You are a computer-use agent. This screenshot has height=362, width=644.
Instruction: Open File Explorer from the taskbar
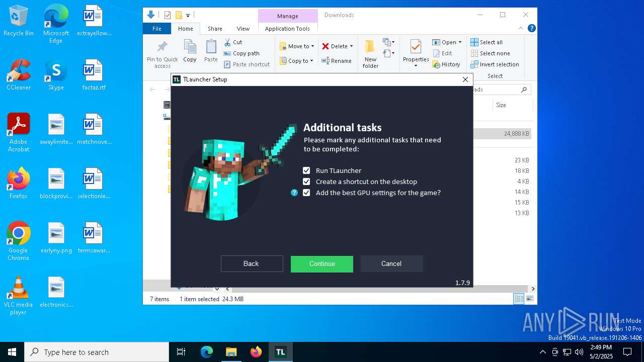click(x=231, y=352)
